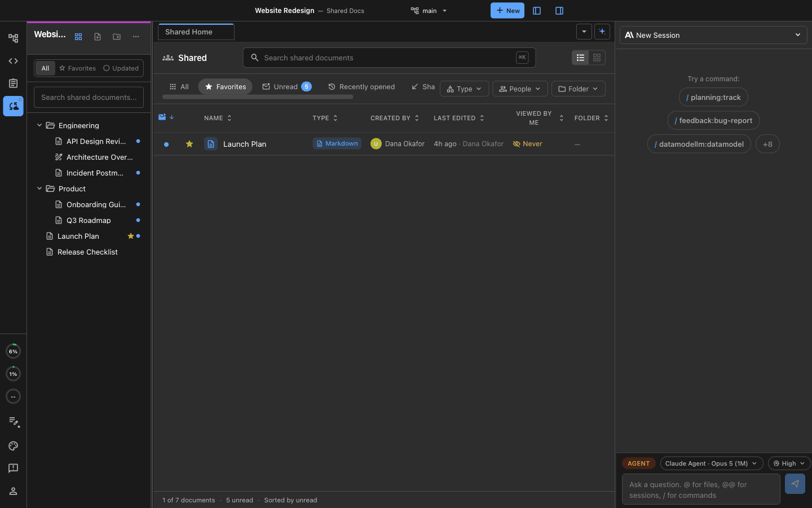Click the Launch Plan favorite star in table
This screenshot has height=508, width=812.
click(189, 144)
